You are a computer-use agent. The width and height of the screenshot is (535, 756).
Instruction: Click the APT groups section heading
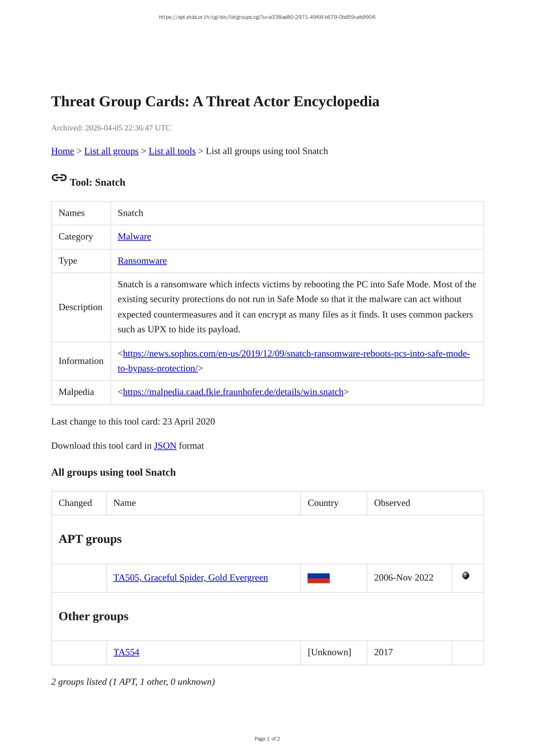pos(90,539)
